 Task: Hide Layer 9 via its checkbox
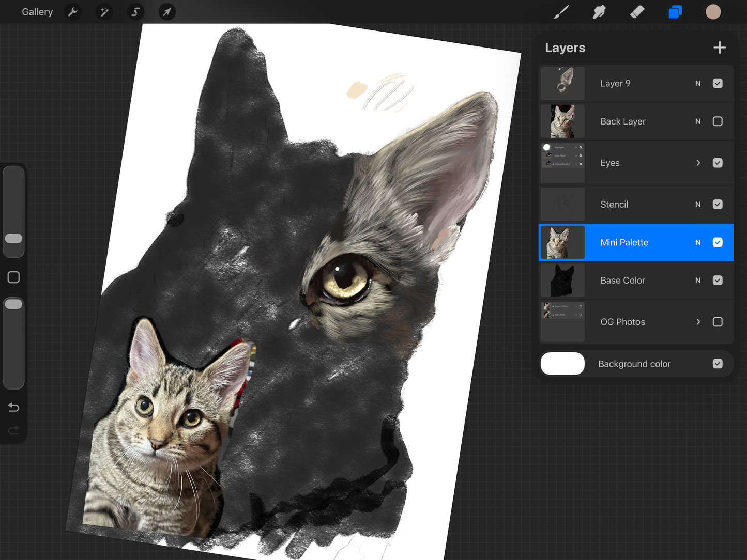pyautogui.click(x=718, y=83)
